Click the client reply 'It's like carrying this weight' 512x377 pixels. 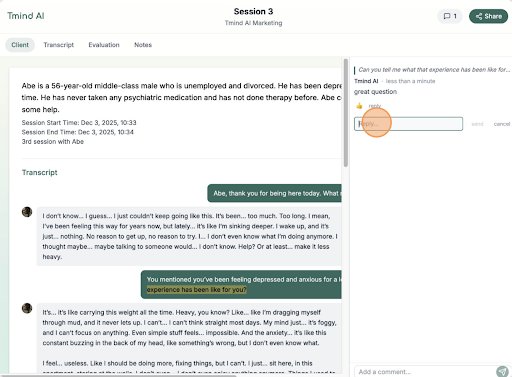189,338
